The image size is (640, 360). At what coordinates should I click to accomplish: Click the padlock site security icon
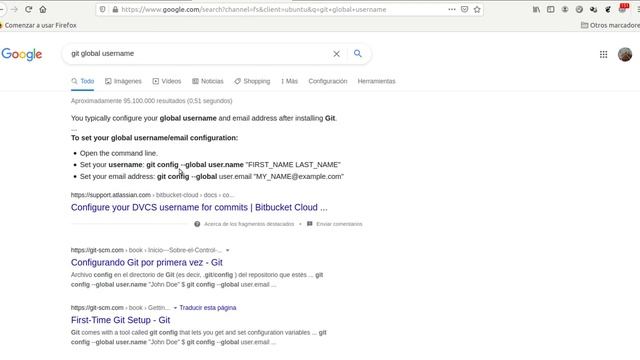(x=115, y=9)
